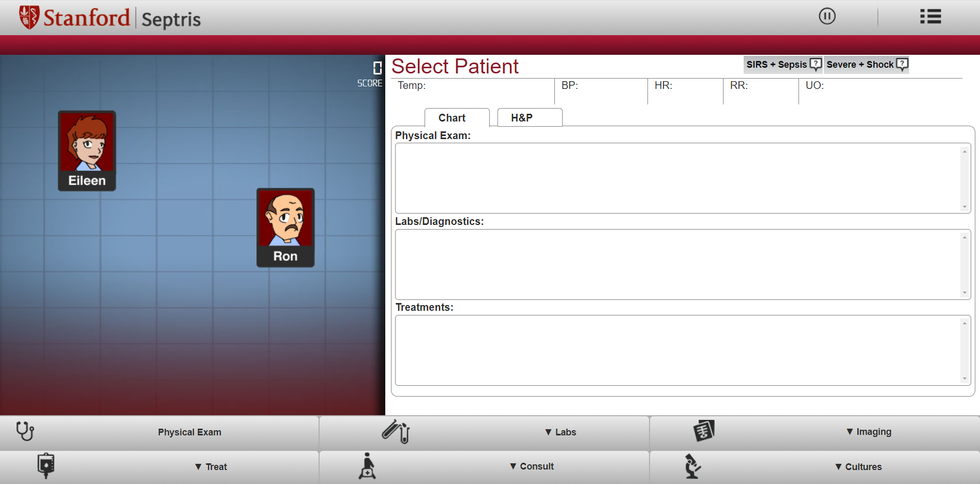Click Treatments box scroll-up arrow
Viewport: 980px width, 484px height.
click(x=964, y=323)
